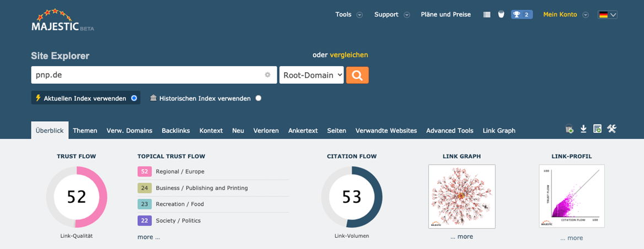Switch to the Seiten tab
This screenshot has height=249, width=644.
(336, 131)
